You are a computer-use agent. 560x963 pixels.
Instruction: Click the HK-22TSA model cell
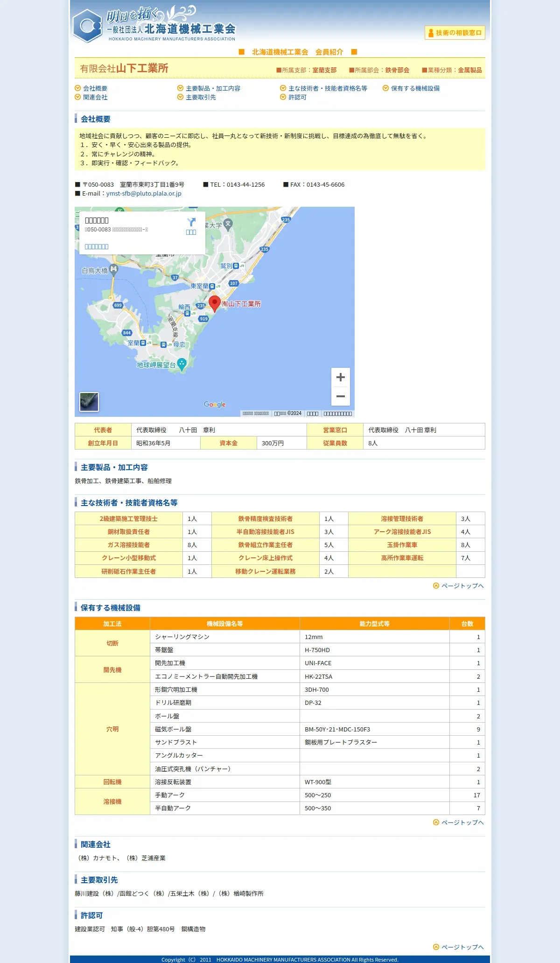(x=375, y=676)
